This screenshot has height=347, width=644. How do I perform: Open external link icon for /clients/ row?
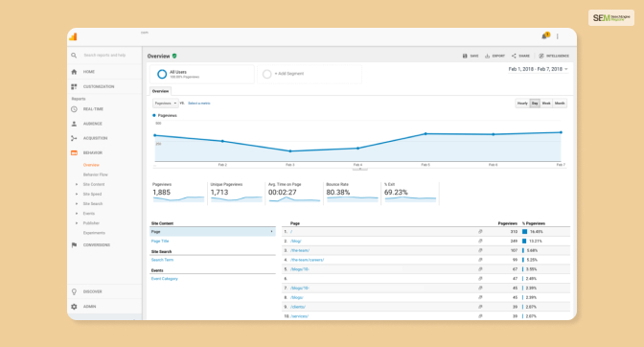click(x=480, y=307)
